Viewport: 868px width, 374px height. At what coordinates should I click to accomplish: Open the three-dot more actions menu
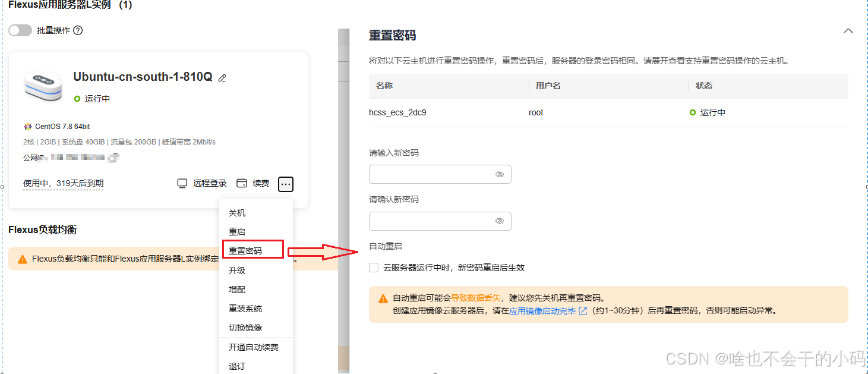pos(286,184)
